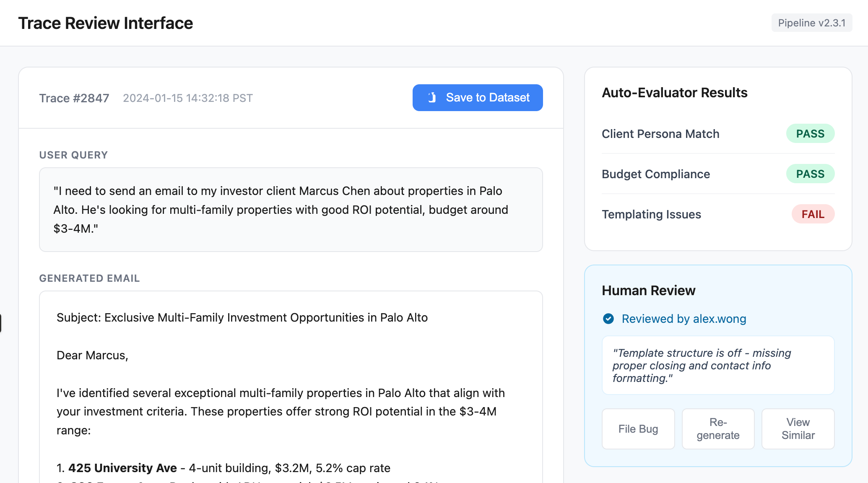
Task: Click the Templating Issues row label
Action: pyautogui.click(x=651, y=214)
